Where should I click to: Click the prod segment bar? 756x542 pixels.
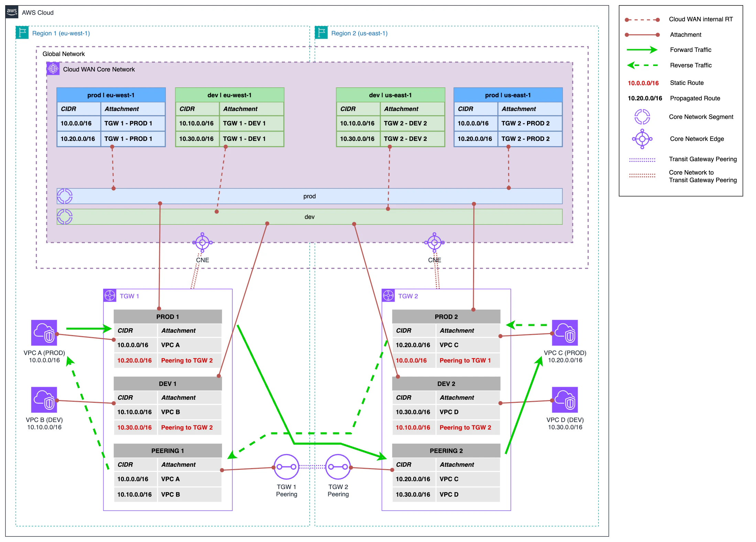pyautogui.click(x=309, y=196)
